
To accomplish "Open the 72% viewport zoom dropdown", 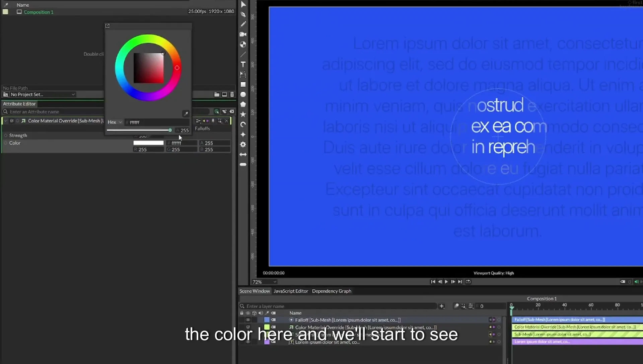I will 265,282.
